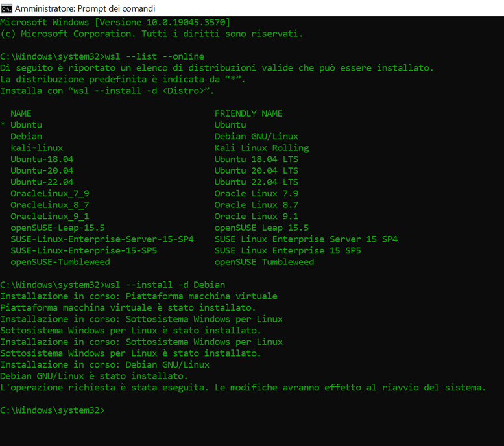Click friendly name 'Debian GNU/Linux' in the table
Viewport: 504px width, 446px height.
256,137
